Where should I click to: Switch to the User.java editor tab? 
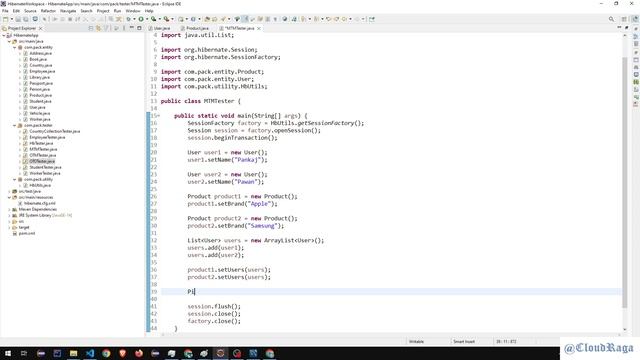pyautogui.click(x=159, y=28)
